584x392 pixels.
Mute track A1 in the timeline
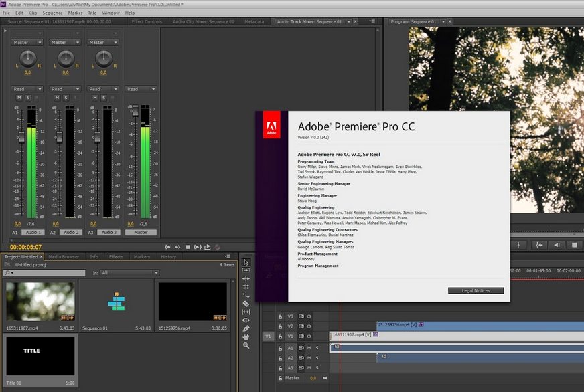(x=309, y=348)
